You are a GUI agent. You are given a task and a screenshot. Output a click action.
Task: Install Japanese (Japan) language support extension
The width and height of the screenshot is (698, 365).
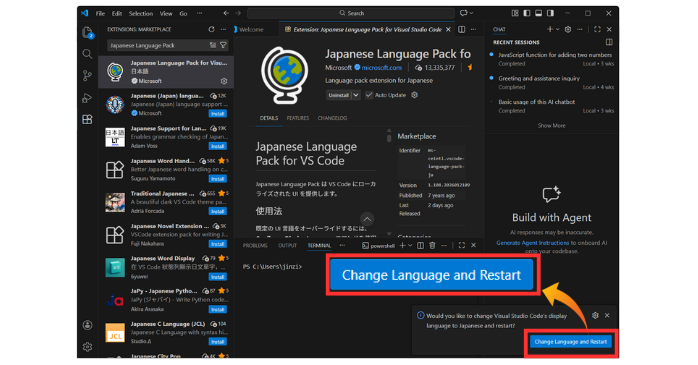coord(218,114)
